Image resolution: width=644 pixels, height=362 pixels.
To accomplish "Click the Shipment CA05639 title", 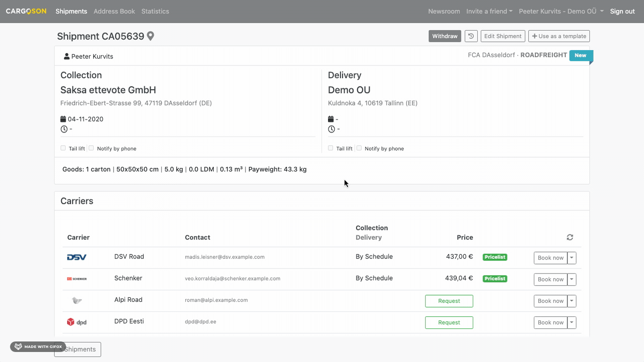I will [x=101, y=36].
